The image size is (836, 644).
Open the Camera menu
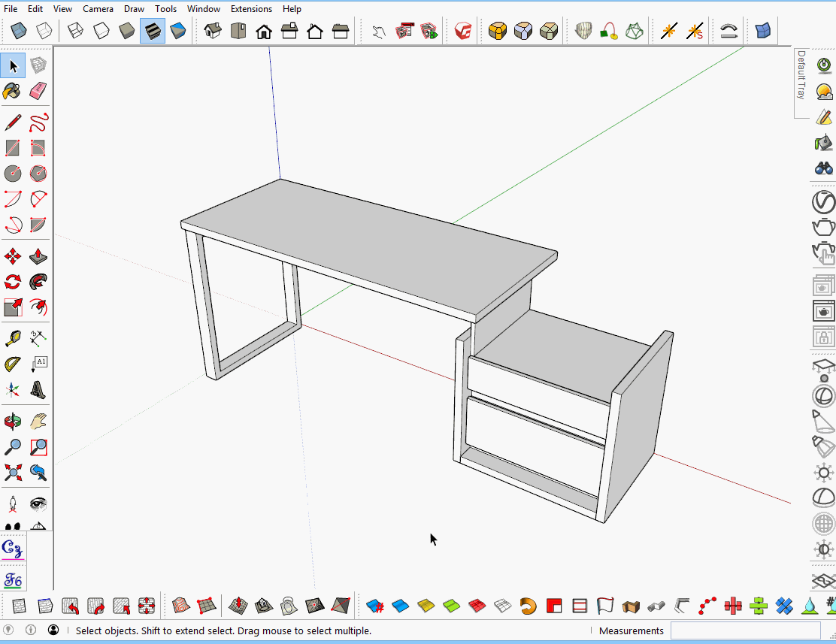pyautogui.click(x=98, y=9)
